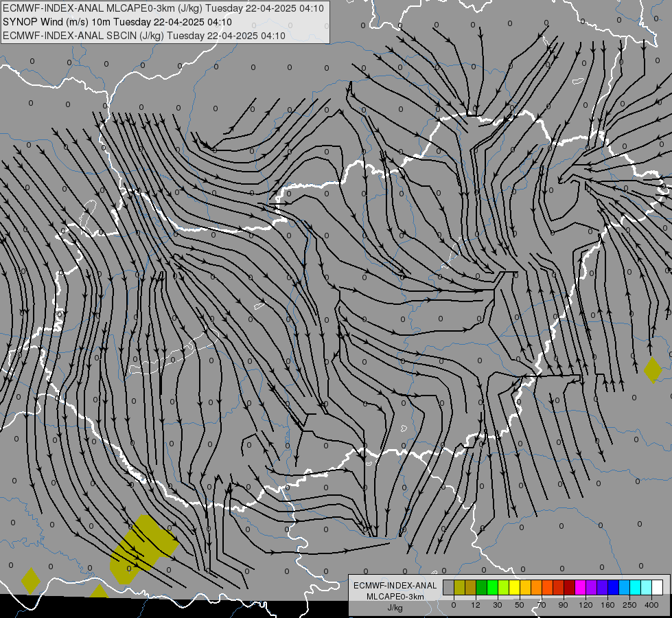672x618 pixels.
Task: Select the sky blue legend swatch
Action: click(x=625, y=587)
